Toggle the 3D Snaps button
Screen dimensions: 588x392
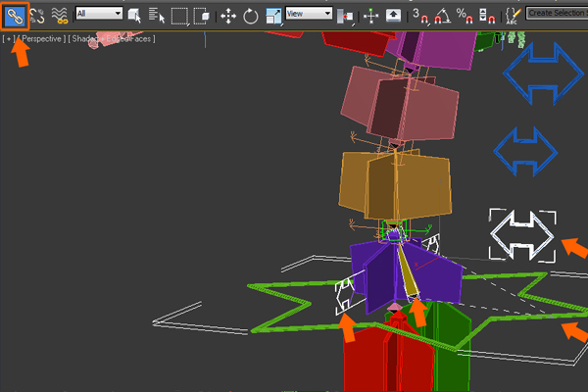point(420,16)
